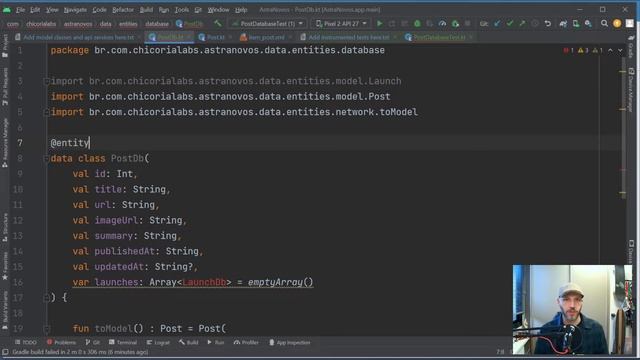Viewport: 640px width, 360px height.
Task: Click the errors and warnings inspection widget
Action: 583,50
